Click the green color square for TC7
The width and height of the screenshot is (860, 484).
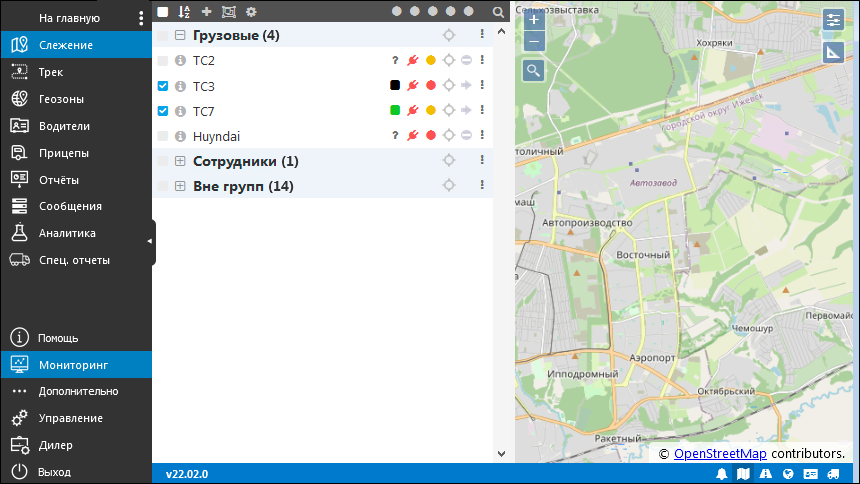click(x=395, y=111)
